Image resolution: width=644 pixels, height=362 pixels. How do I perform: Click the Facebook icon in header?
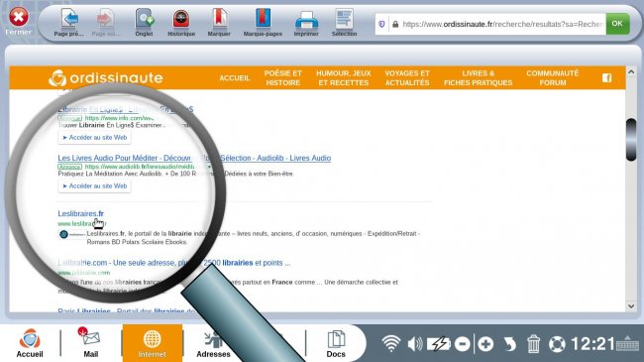tap(607, 77)
